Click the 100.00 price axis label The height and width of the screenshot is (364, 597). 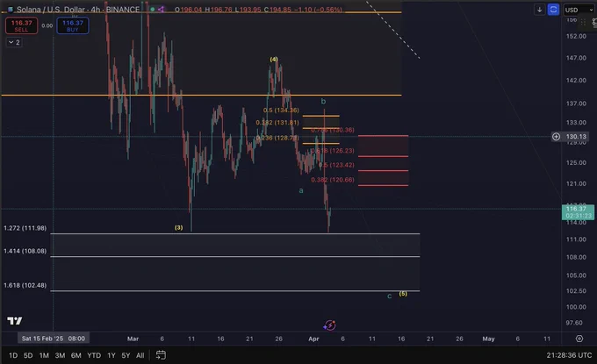tap(576, 307)
